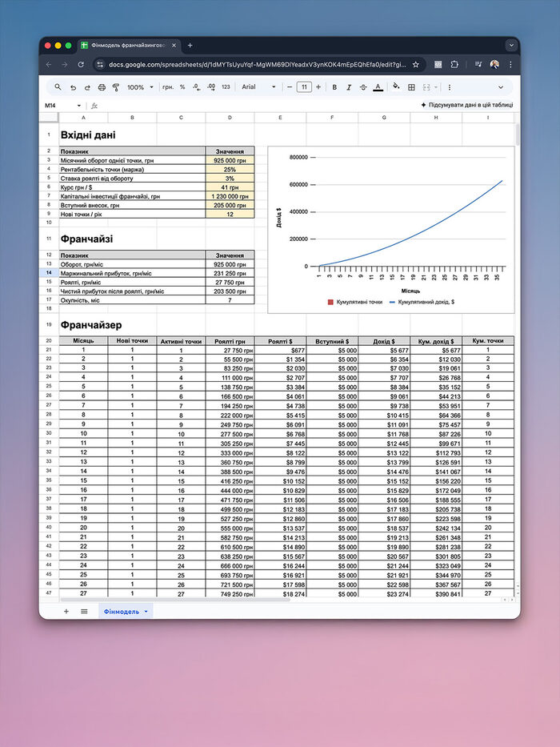Bookmark this page with the star
560x747 pixels.
pos(416,64)
